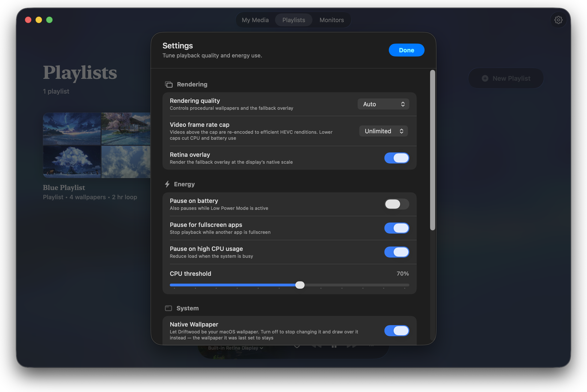The image size is (587, 392).
Task: Turn off Pause for fullscreen apps
Action: (x=397, y=228)
